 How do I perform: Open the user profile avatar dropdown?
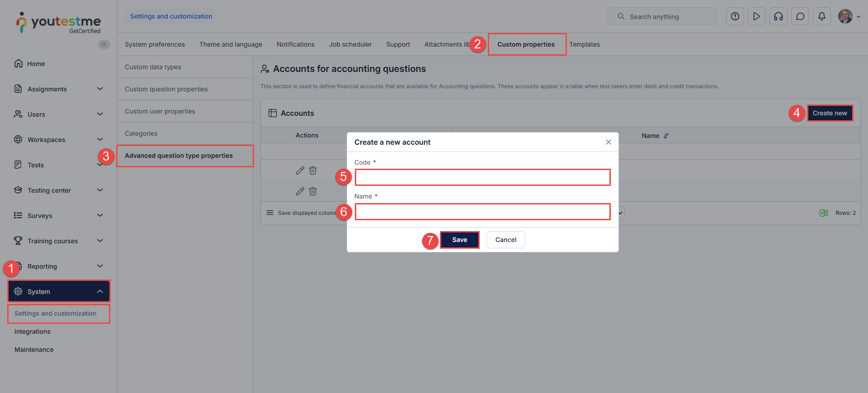click(x=849, y=17)
